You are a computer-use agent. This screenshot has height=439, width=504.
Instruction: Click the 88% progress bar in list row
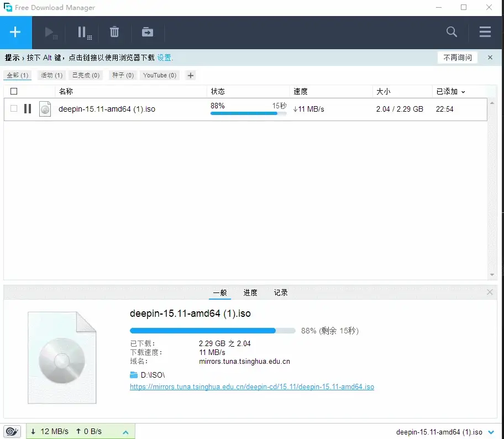(249, 113)
